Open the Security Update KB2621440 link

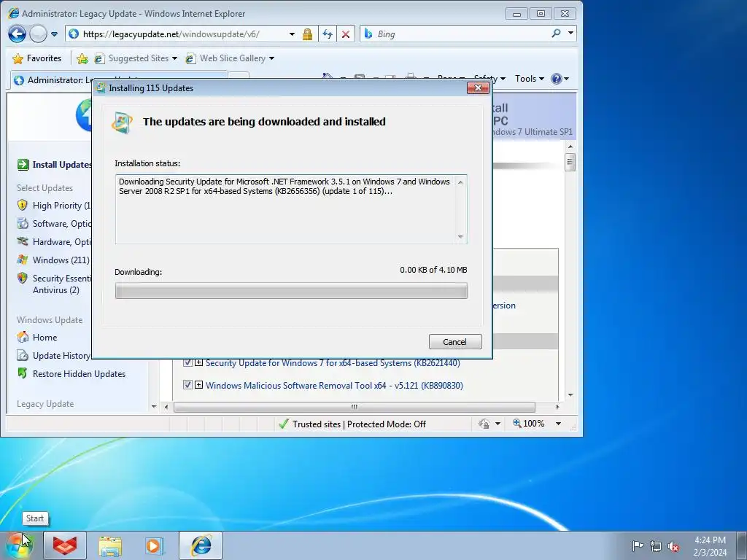(x=333, y=363)
